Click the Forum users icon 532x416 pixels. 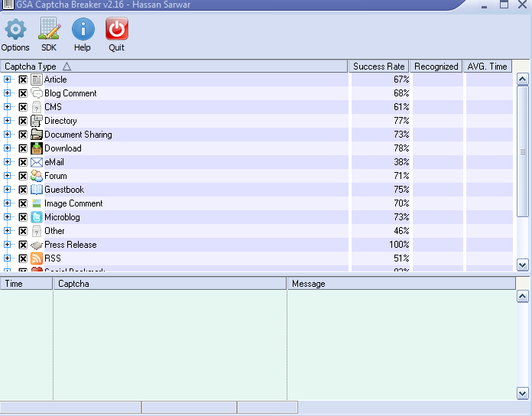pyautogui.click(x=37, y=176)
